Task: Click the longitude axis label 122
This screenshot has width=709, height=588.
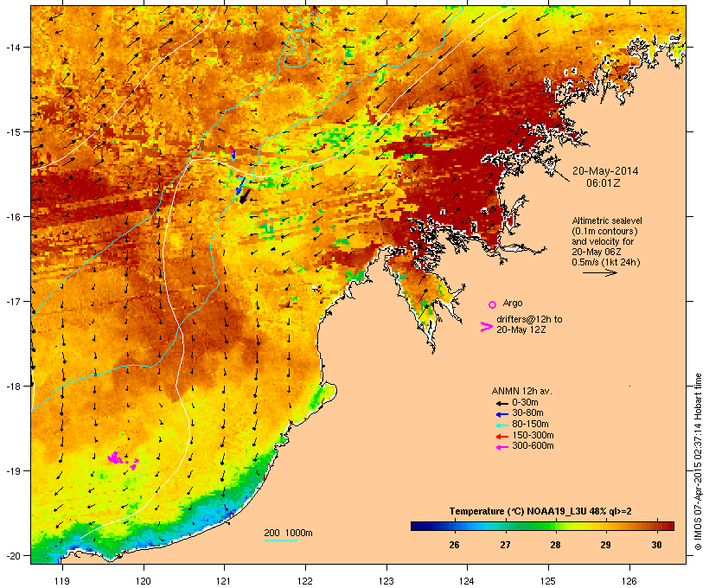Action: click(x=304, y=581)
